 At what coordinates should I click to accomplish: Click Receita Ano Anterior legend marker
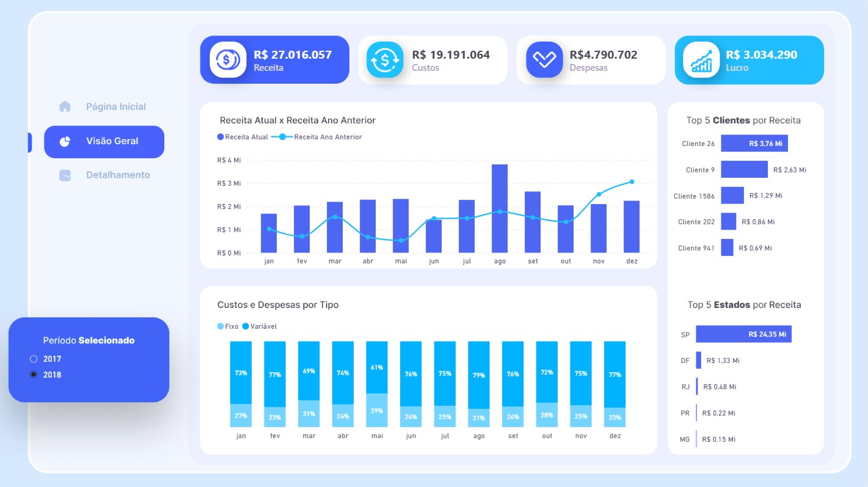tap(282, 137)
